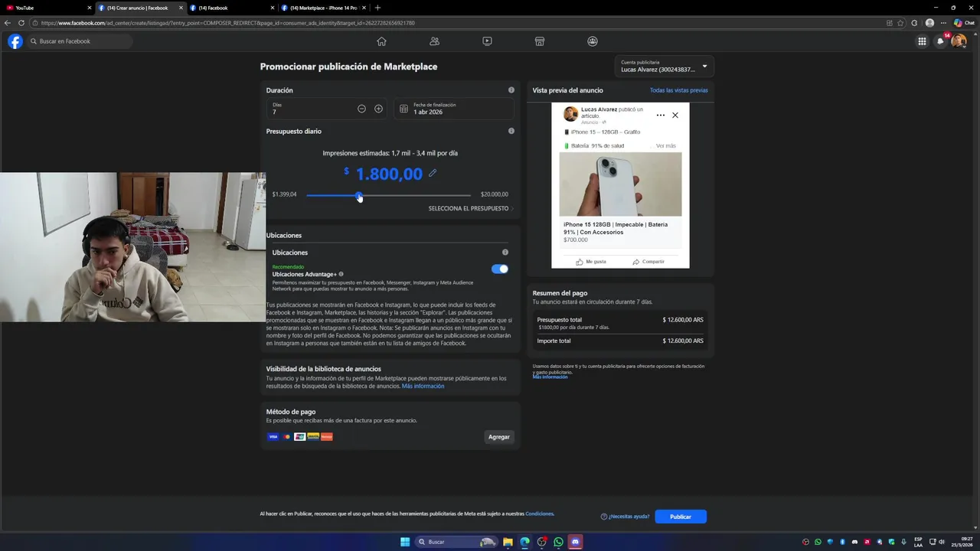Click the calendar icon beside end date

[x=404, y=109]
